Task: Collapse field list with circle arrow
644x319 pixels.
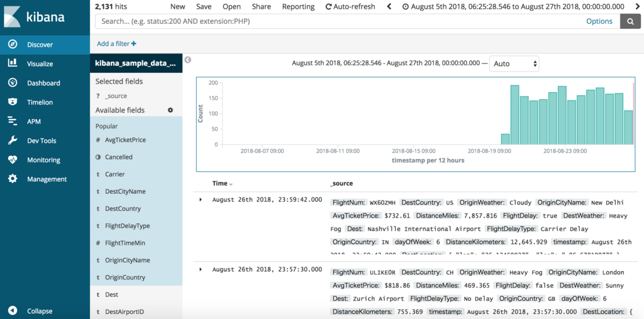Action: click(x=187, y=60)
